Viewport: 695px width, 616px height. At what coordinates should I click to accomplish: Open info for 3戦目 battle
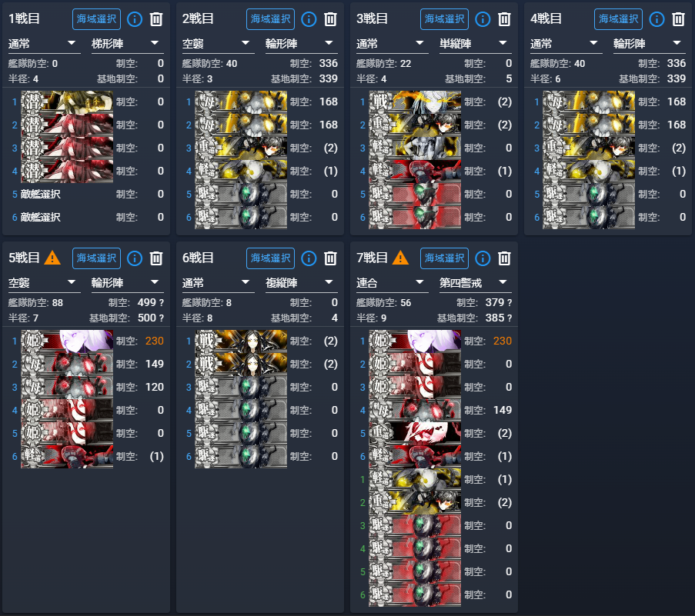(483, 19)
